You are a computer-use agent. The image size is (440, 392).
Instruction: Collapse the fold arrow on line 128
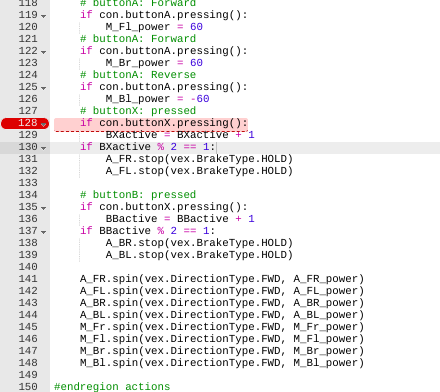[44, 124]
